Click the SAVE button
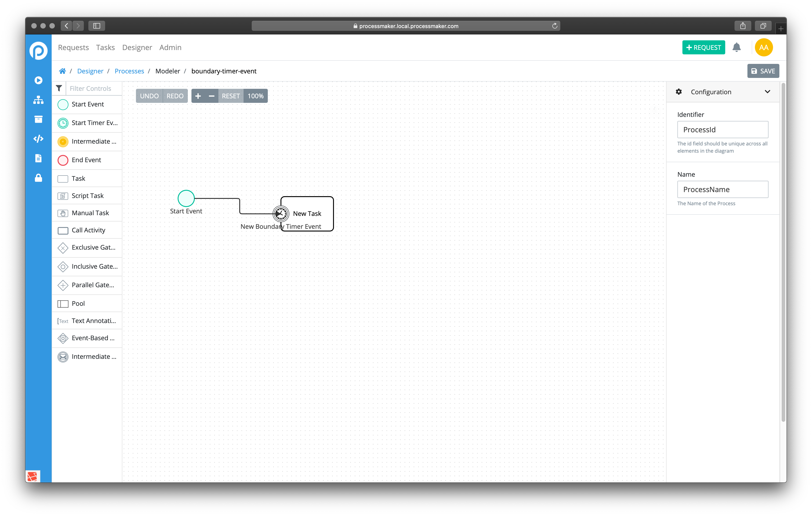The height and width of the screenshot is (516, 812). 763,71
